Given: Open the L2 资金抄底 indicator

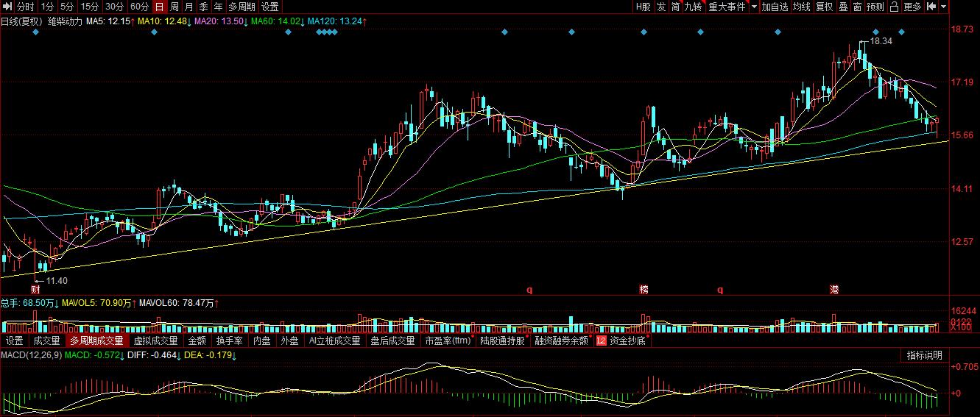Looking at the screenshot, I should coord(621,341).
